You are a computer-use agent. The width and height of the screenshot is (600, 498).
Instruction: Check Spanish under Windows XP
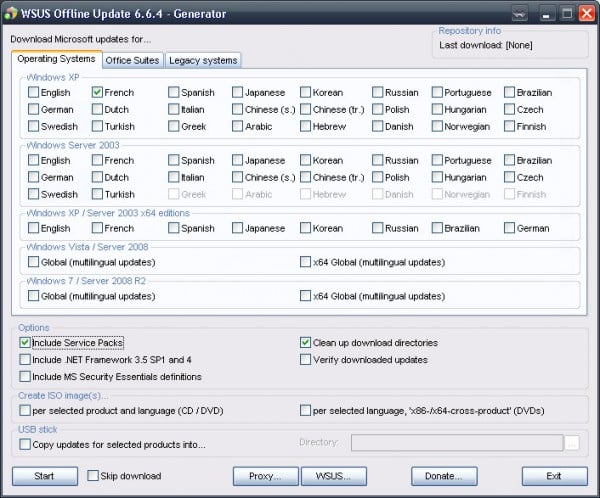pos(173,92)
